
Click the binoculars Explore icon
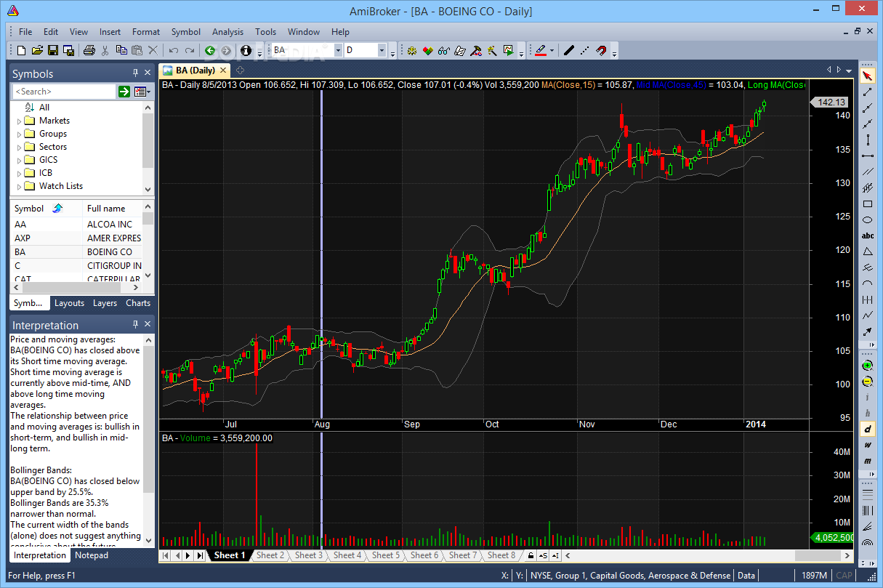pos(443,51)
